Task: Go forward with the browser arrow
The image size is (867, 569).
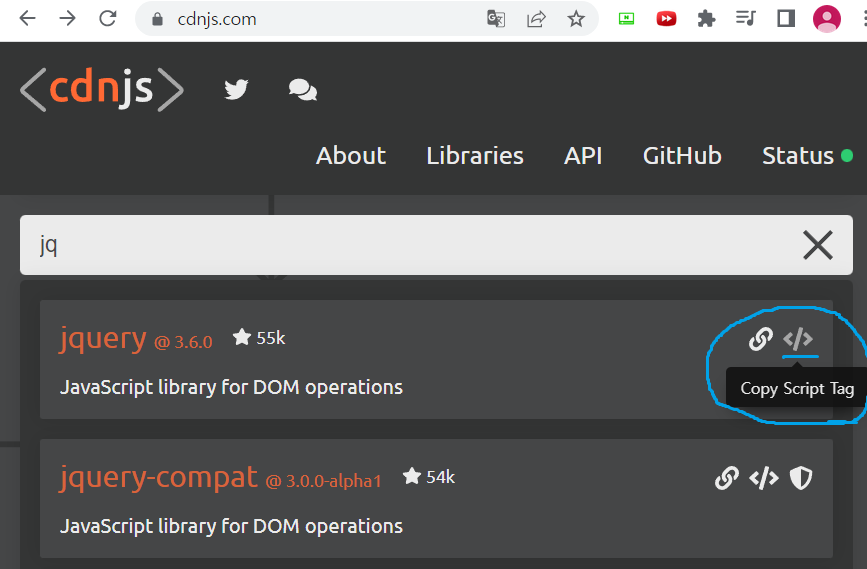Action: [x=67, y=19]
